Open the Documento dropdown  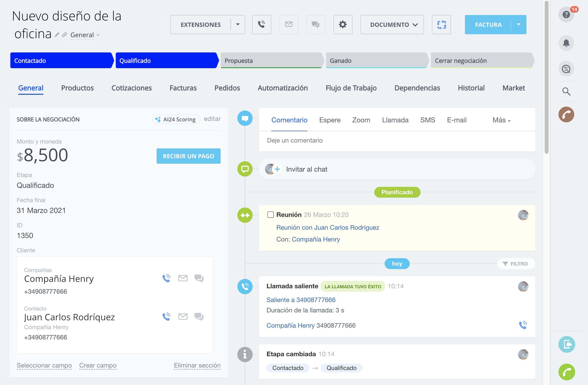pyautogui.click(x=392, y=24)
